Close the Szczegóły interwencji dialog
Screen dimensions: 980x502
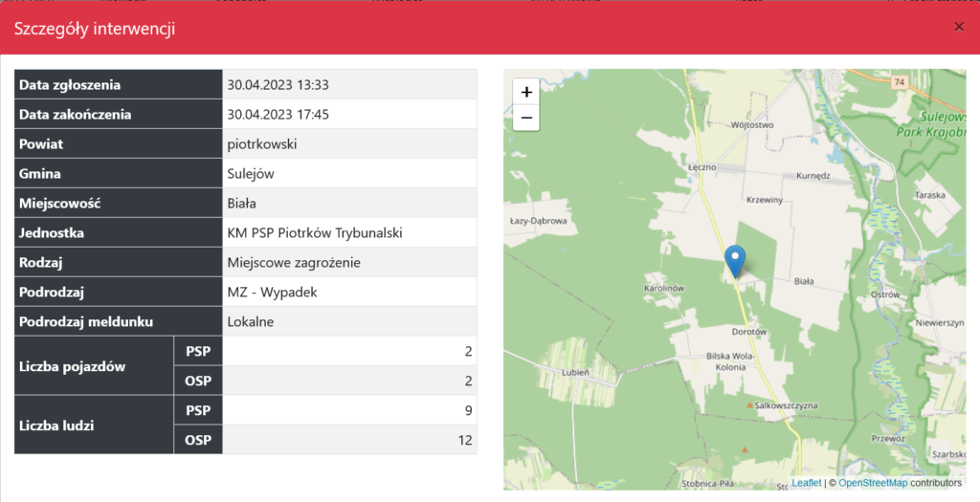pos(958,27)
